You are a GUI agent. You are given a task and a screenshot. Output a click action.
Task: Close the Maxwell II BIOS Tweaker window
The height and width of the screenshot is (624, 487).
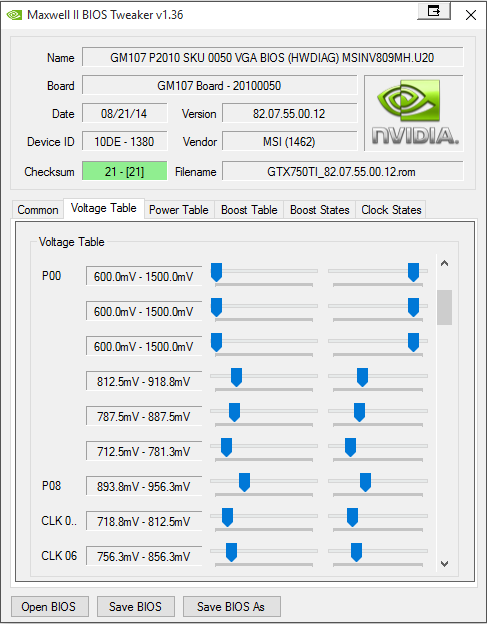(x=471, y=15)
